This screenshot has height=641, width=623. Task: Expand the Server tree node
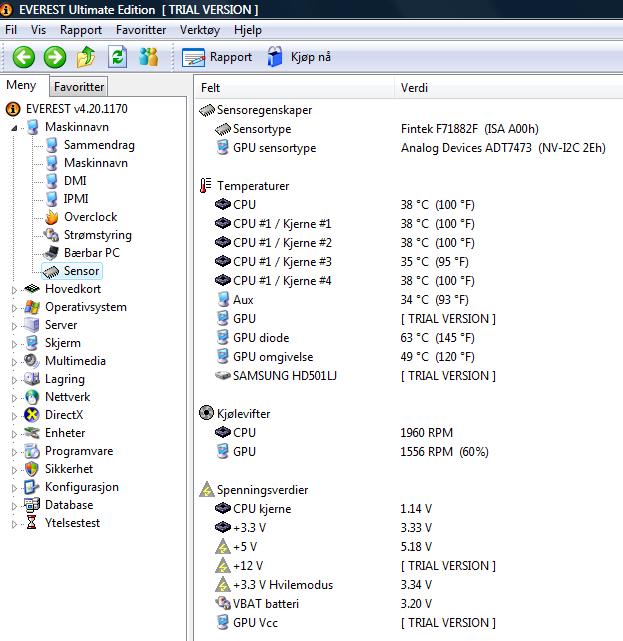click(x=14, y=326)
